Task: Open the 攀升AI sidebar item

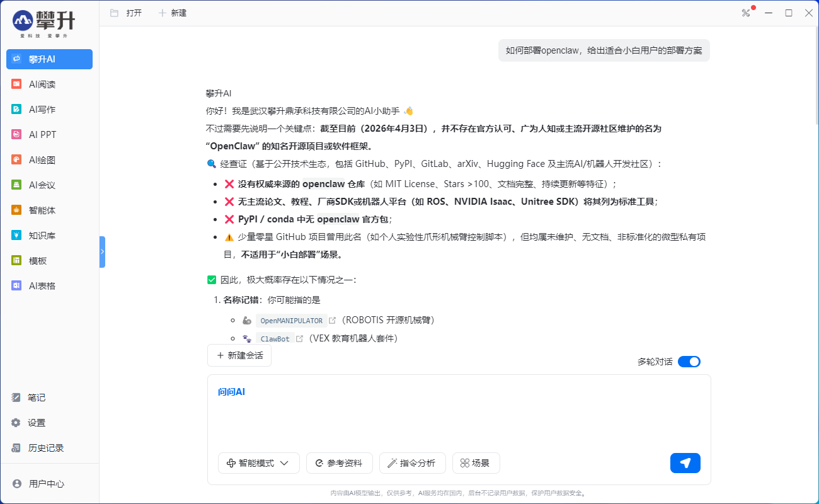Action: pos(49,59)
